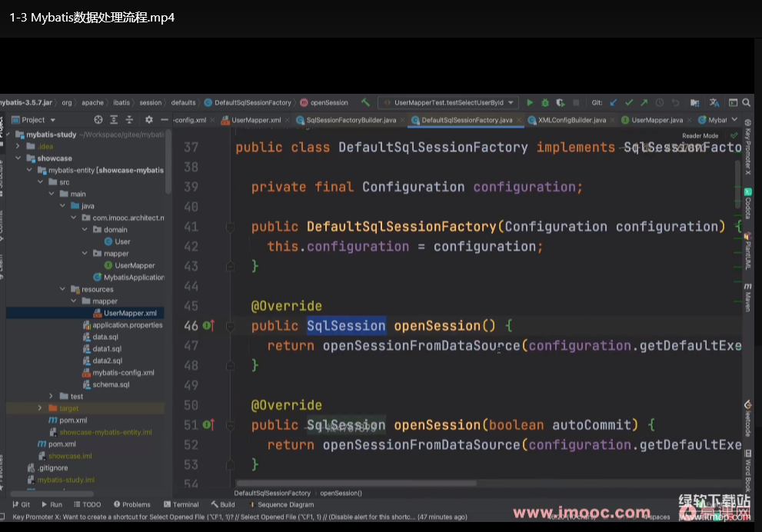The image size is (762, 532).
Task: Hide the Project tool window panel
Action: tap(164, 120)
